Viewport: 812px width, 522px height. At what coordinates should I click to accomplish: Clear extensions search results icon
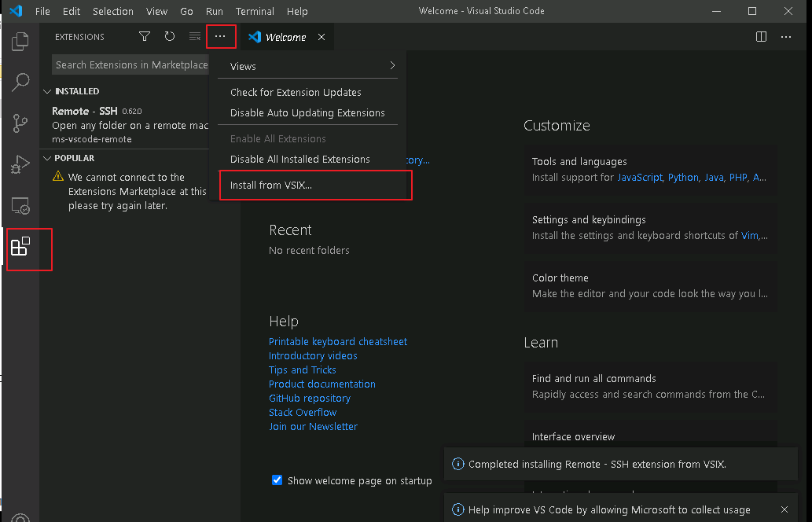(195, 36)
